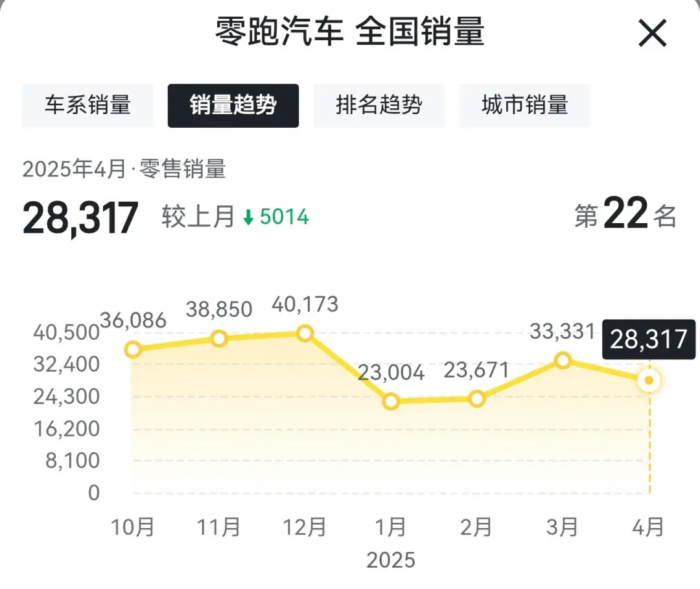Close the 零跑汽车 sales panel with X
700x589 pixels.
coord(652,33)
